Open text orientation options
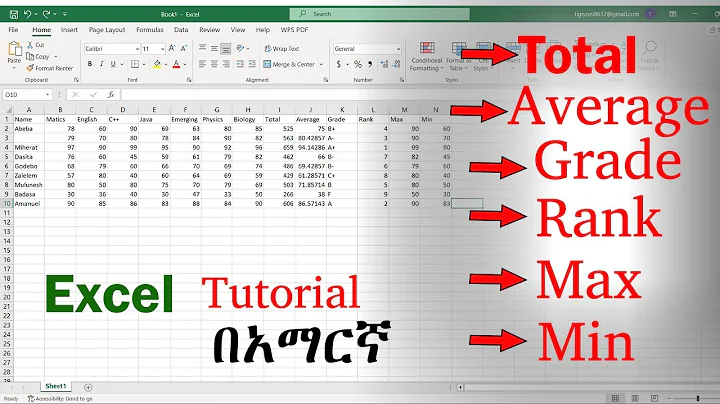This screenshot has height=404, width=720. pos(242,48)
